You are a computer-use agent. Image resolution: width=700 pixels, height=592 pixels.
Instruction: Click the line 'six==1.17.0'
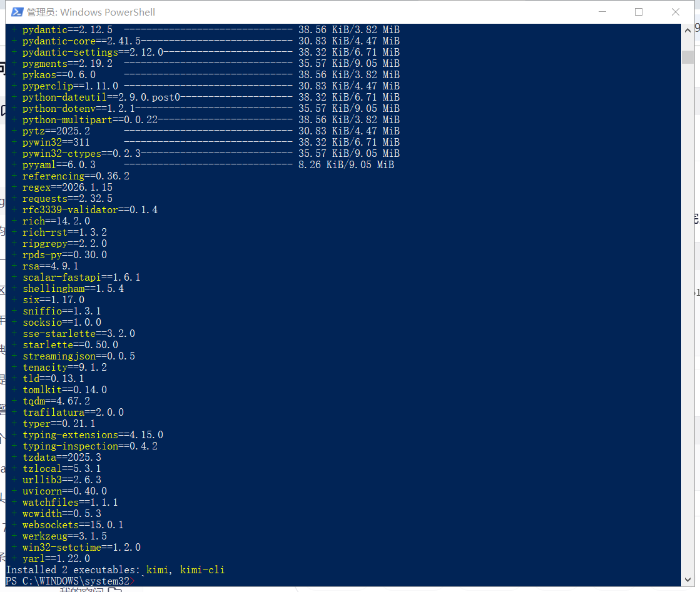click(x=54, y=300)
